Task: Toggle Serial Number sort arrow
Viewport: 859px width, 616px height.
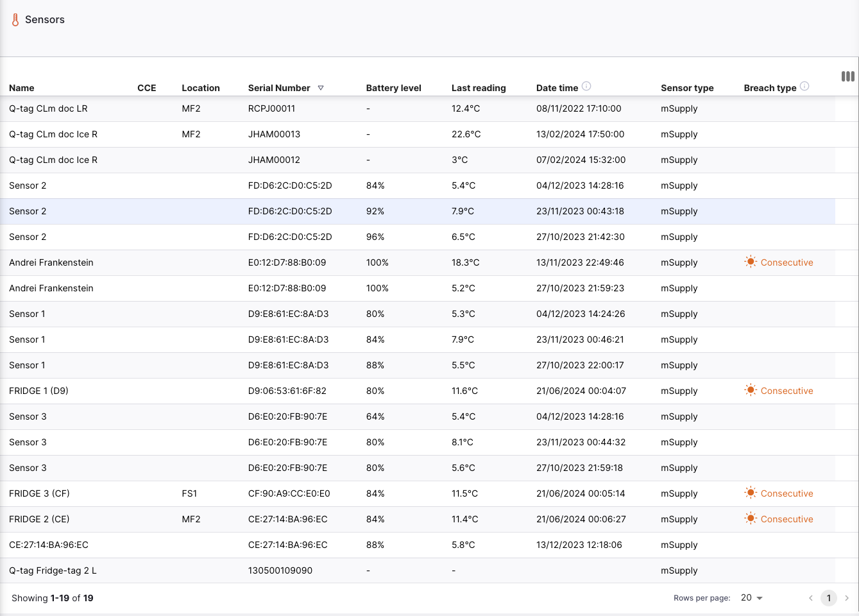Action: (x=321, y=88)
